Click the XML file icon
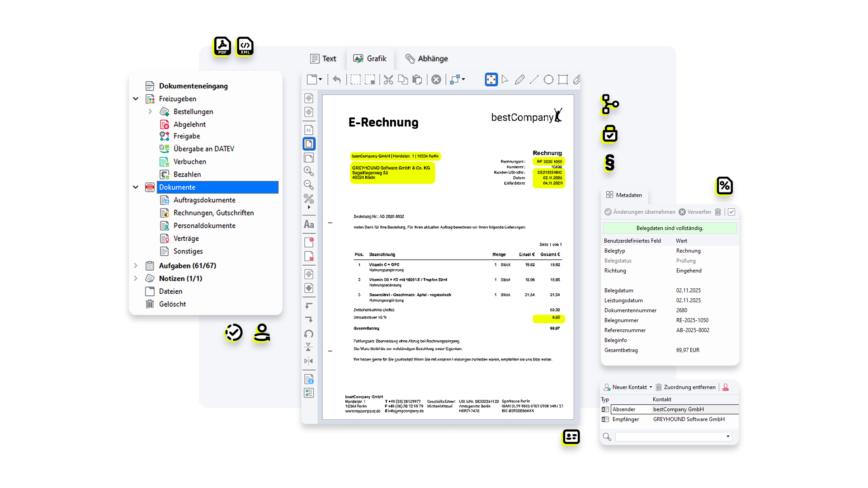This screenshot has width=868, height=488. (245, 46)
